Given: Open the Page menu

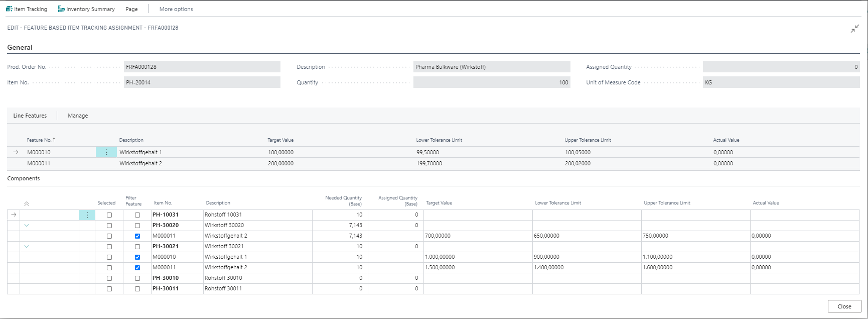Looking at the screenshot, I should pyautogui.click(x=131, y=9).
